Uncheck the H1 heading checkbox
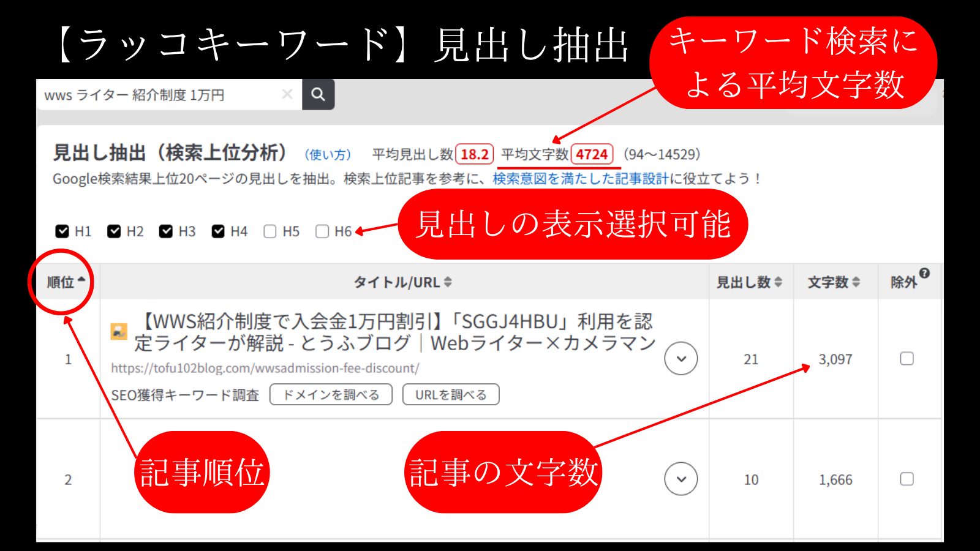Image resolution: width=980 pixels, height=551 pixels. [62, 231]
